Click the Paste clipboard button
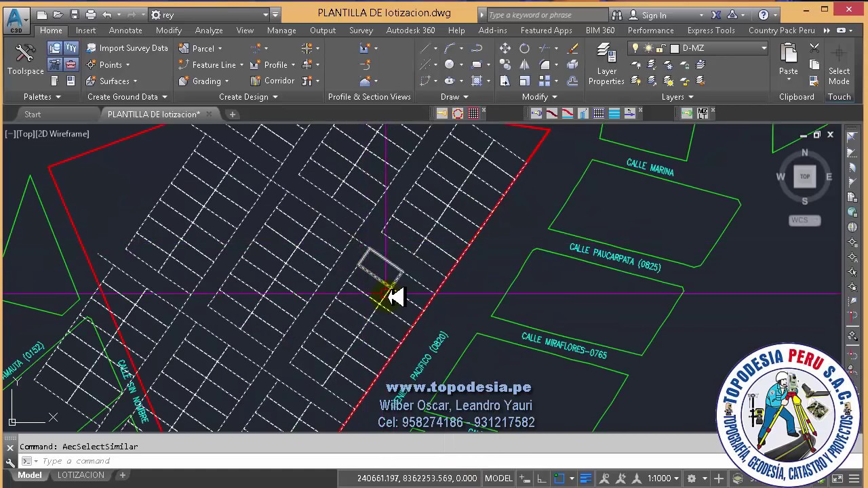The height and width of the screenshot is (488, 868). click(x=788, y=59)
